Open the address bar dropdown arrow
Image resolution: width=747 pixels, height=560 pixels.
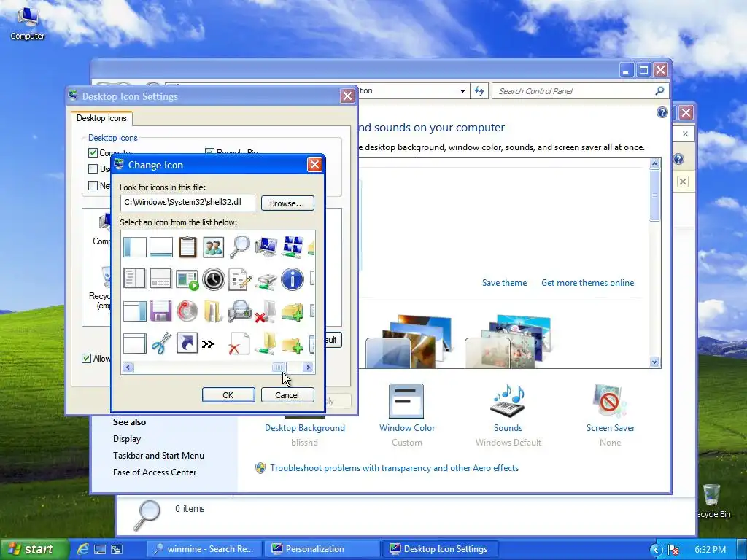tap(462, 90)
